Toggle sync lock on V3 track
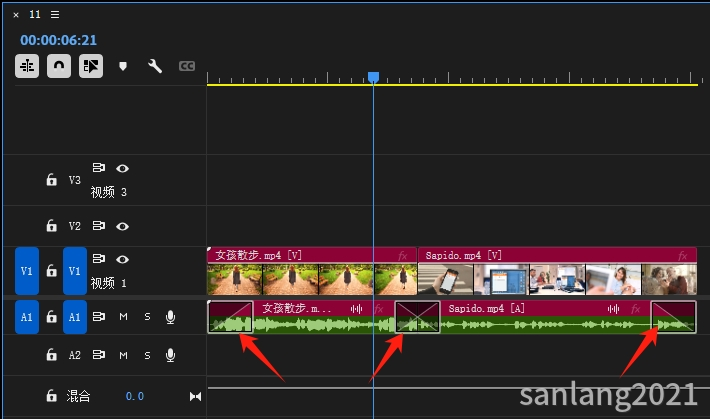The width and height of the screenshot is (710, 419). (x=99, y=168)
